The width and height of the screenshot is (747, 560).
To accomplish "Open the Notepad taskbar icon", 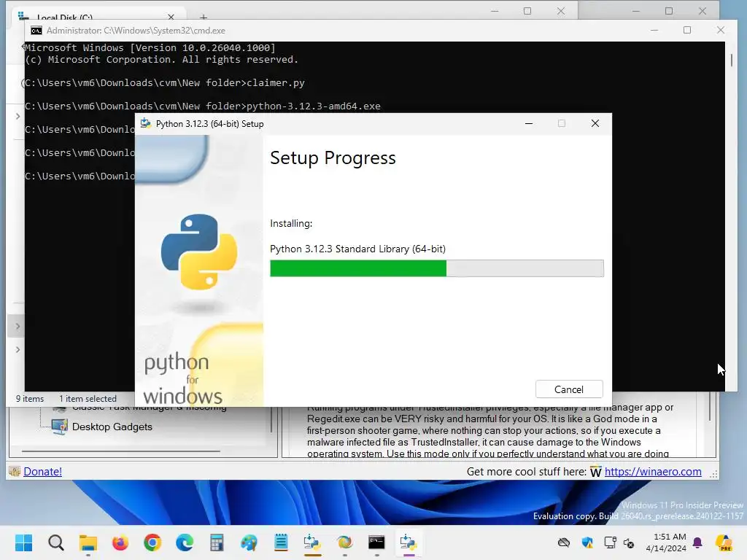I will [281, 542].
